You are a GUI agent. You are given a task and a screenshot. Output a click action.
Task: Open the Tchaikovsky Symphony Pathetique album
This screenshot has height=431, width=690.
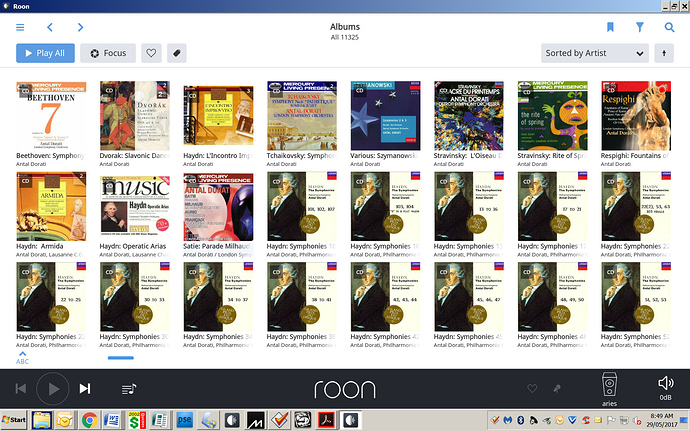[302, 116]
